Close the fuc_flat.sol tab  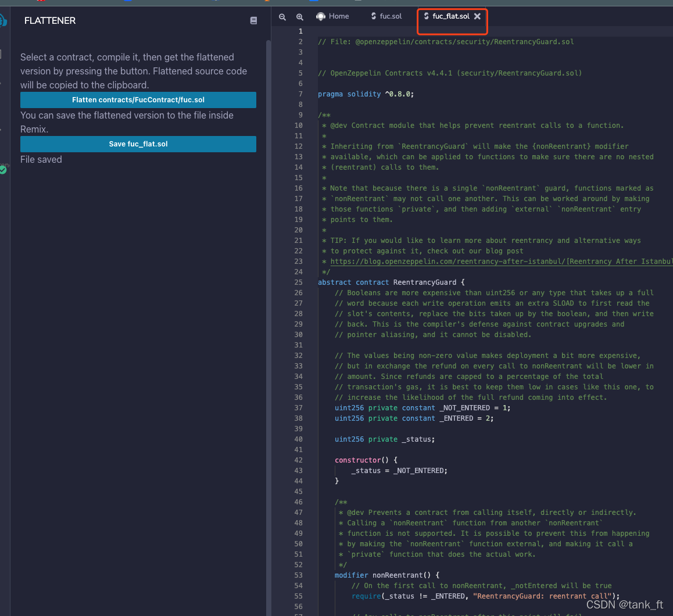(477, 16)
